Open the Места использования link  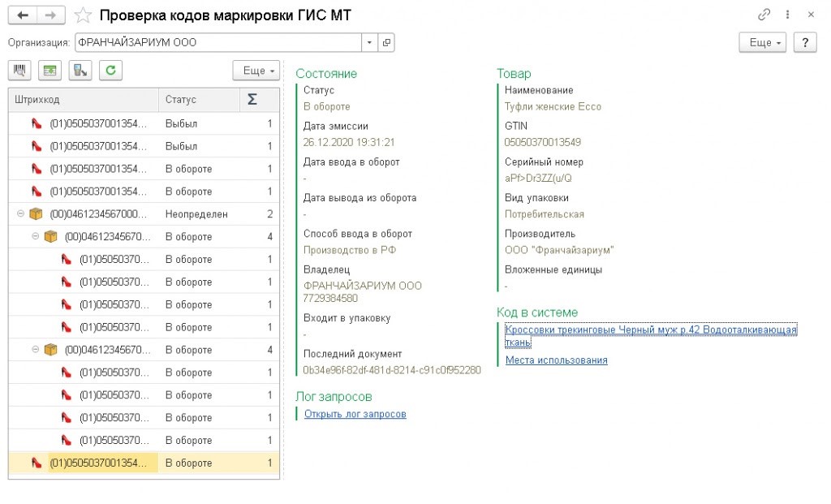[556, 360]
